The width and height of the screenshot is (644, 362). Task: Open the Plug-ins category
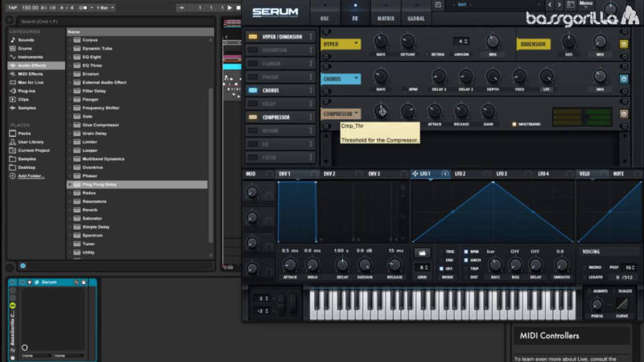[27, 91]
